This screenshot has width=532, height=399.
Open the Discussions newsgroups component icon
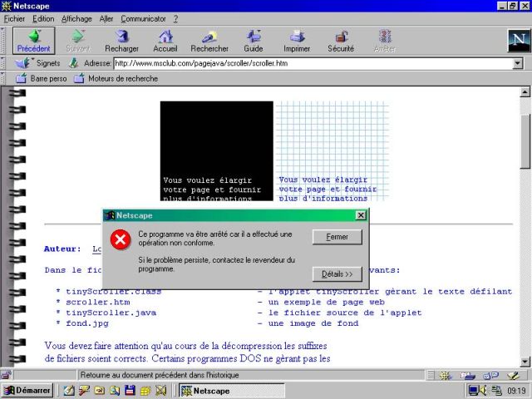click(490, 375)
